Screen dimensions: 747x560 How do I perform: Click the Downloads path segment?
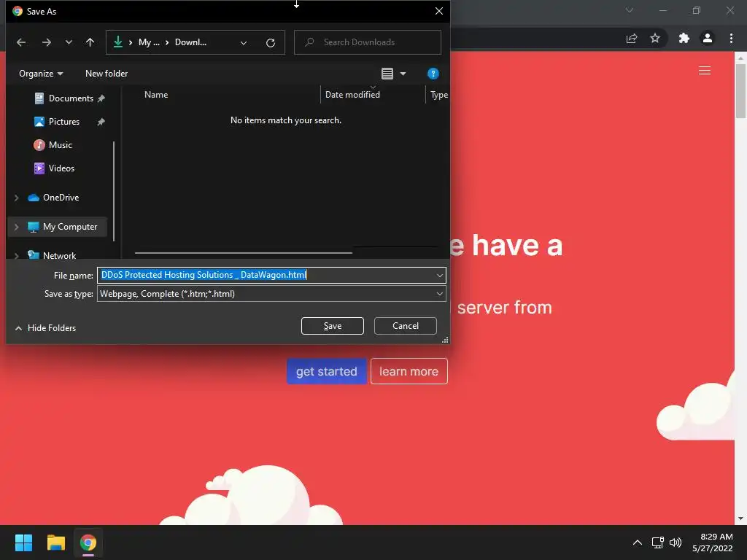[190, 42]
